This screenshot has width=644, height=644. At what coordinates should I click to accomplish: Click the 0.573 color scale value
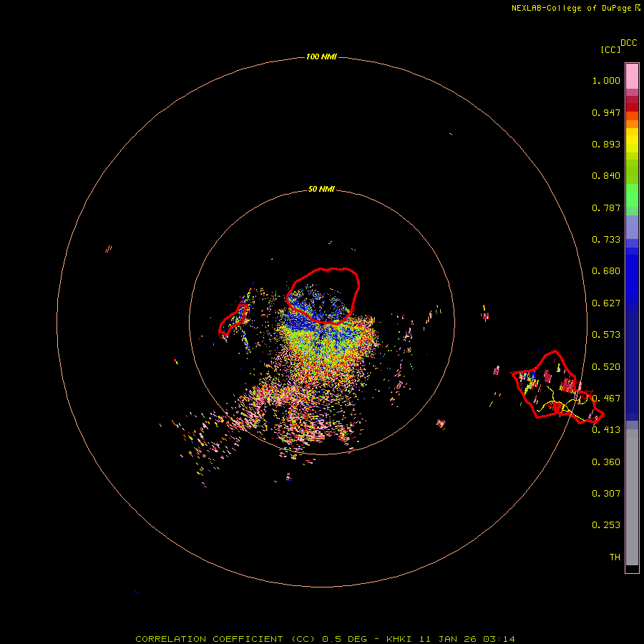click(606, 335)
